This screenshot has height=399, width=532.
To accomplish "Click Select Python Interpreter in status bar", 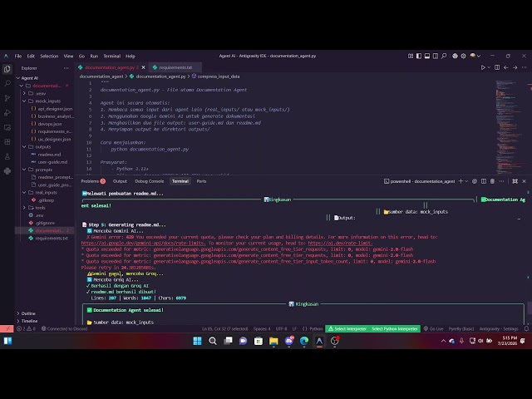I will tap(394, 329).
